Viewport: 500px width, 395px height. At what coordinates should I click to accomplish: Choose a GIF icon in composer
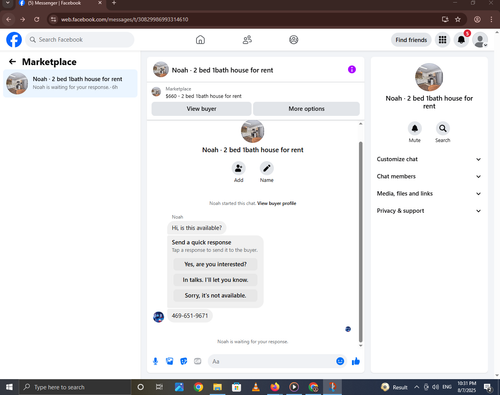(198, 361)
